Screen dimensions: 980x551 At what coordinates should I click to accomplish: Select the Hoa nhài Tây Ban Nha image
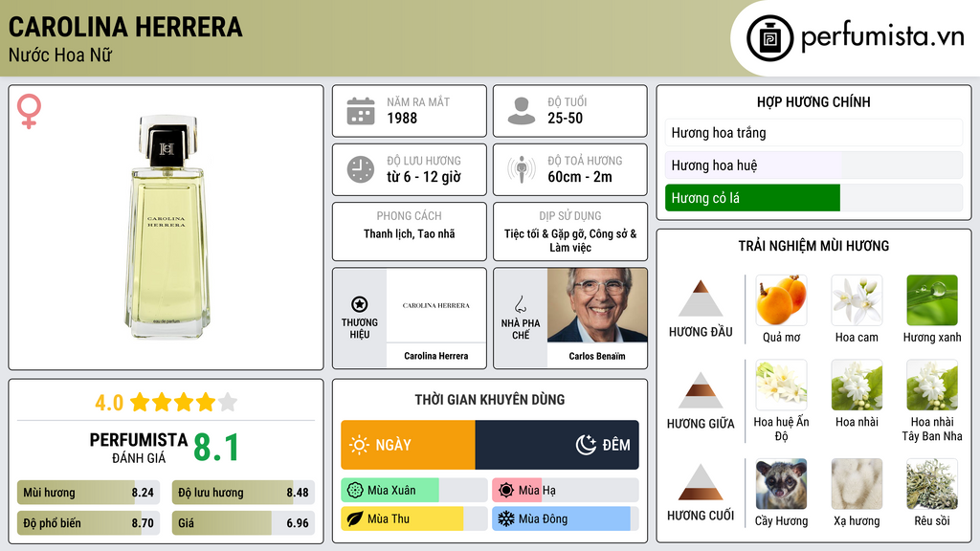tap(932, 385)
